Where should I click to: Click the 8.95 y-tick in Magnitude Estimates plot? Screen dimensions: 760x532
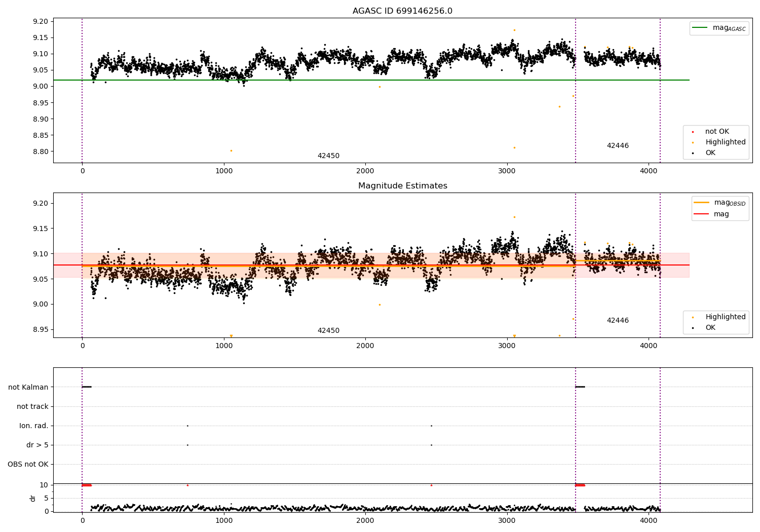[41, 329]
